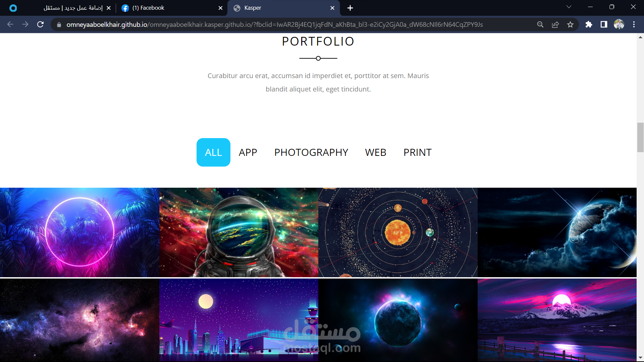
Task: Close the Kasper tab
Action: click(x=332, y=8)
